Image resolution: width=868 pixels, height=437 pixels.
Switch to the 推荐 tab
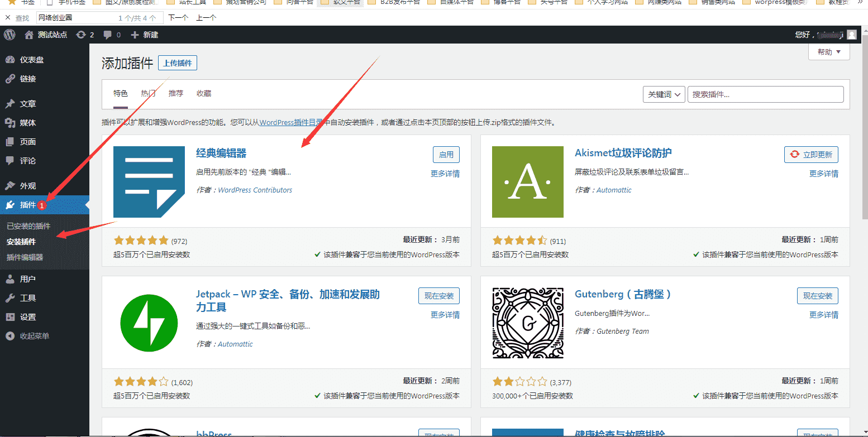pos(176,93)
